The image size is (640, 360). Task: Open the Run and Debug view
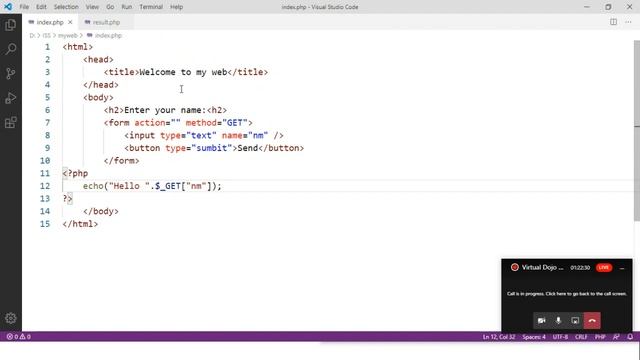[11, 98]
